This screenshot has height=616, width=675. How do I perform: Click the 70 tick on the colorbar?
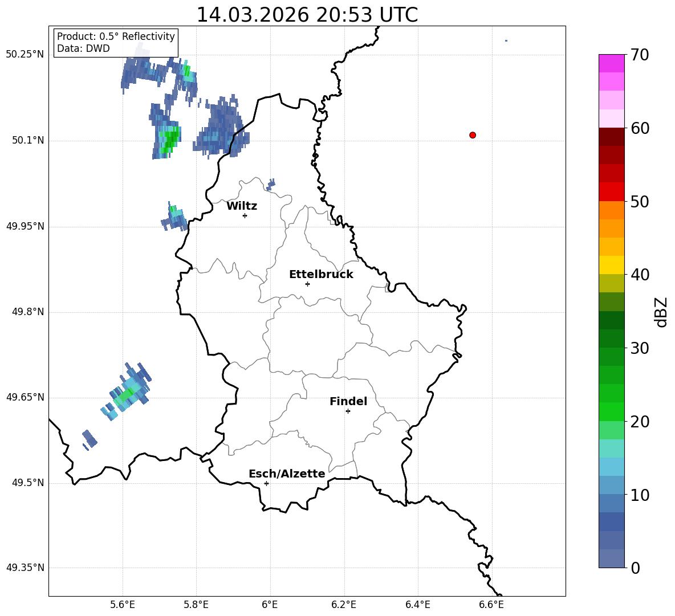click(x=640, y=55)
